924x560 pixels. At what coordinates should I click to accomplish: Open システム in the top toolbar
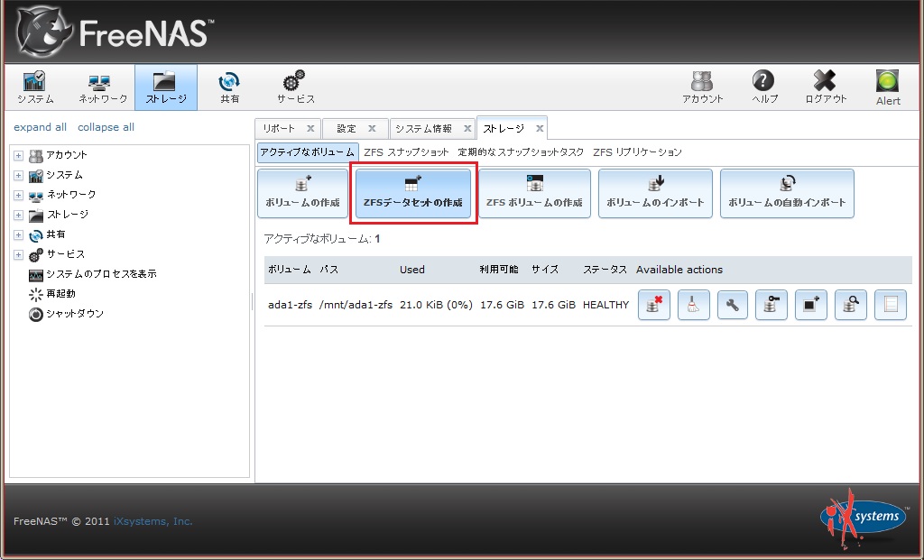[x=35, y=87]
